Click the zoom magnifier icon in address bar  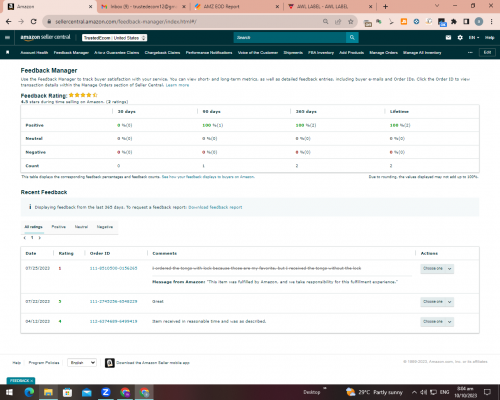click(325, 21)
